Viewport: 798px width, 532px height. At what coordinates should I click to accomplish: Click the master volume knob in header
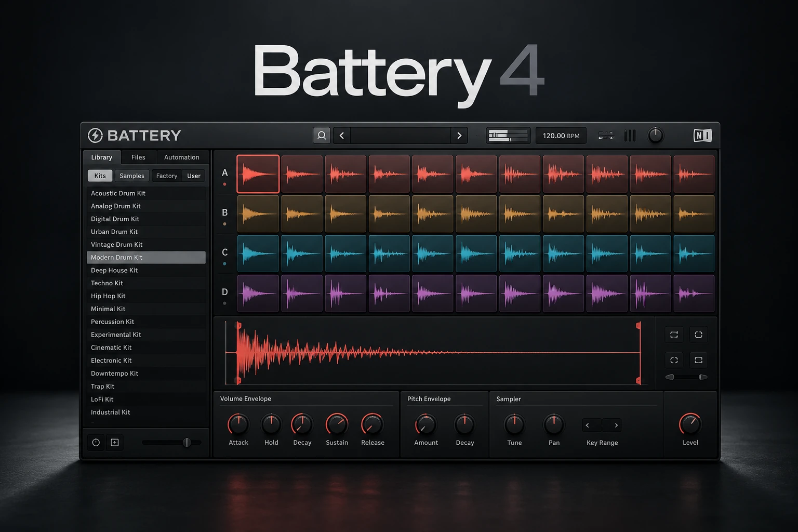(x=656, y=136)
